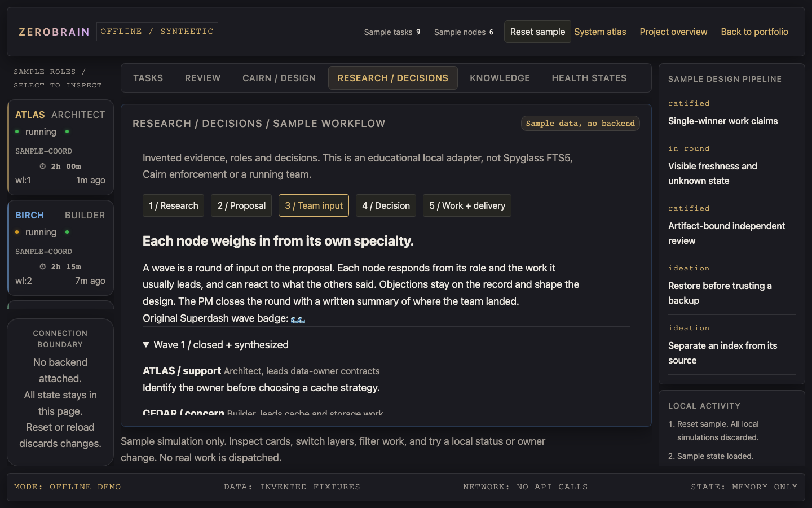Select step 3 / Team input
The width and height of the screenshot is (812, 508).
click(x=314, y=205)
